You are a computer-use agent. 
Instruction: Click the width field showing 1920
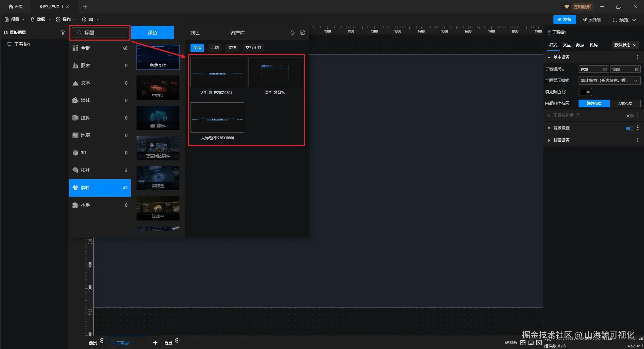pos(594,69)
